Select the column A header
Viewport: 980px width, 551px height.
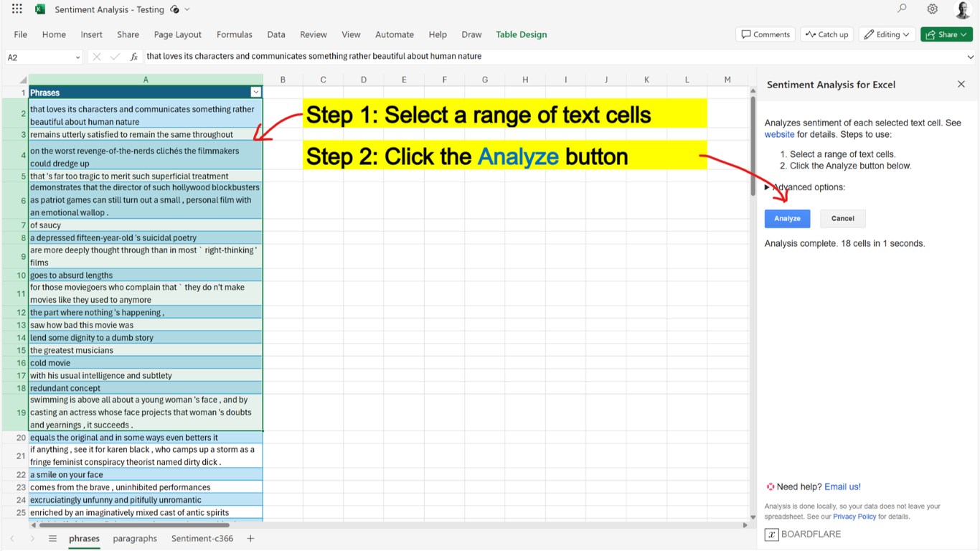[146, 80]
